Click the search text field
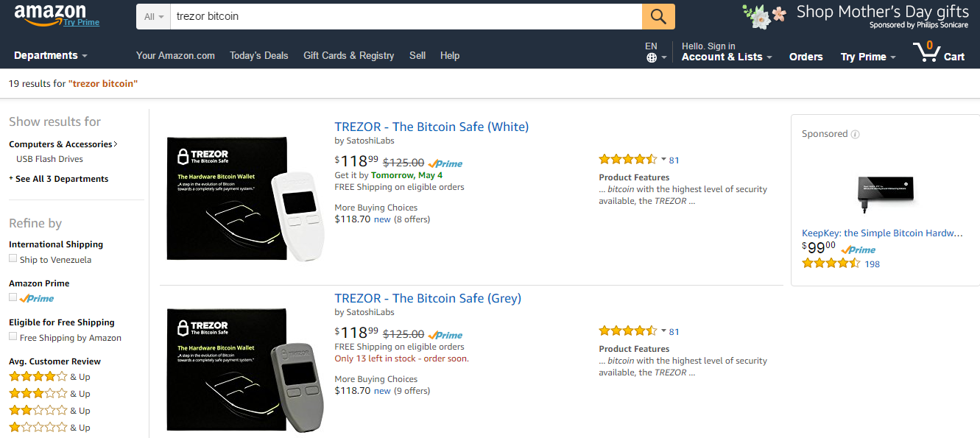 click(405, 16)
